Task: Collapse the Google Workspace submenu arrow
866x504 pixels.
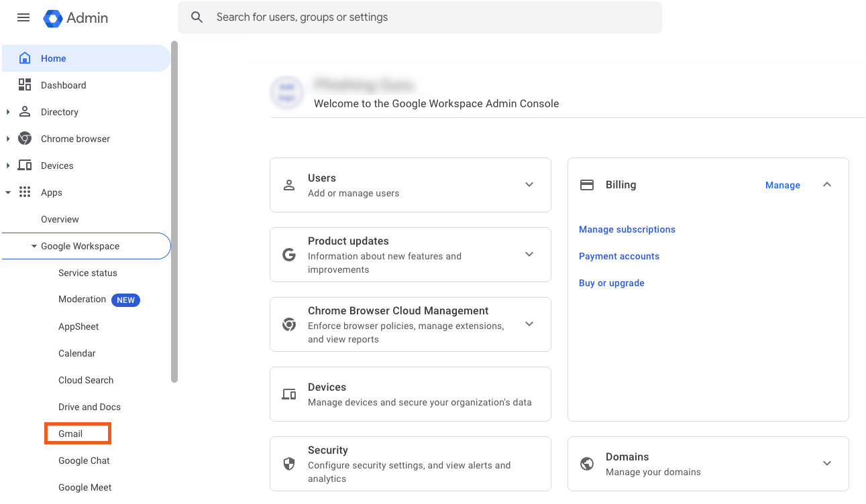Action: coord(34,246)
